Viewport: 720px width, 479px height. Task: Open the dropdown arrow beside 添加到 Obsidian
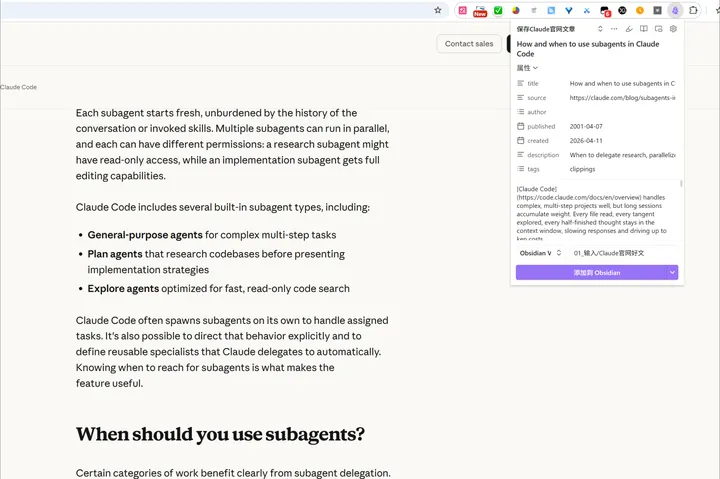point(672,272)
